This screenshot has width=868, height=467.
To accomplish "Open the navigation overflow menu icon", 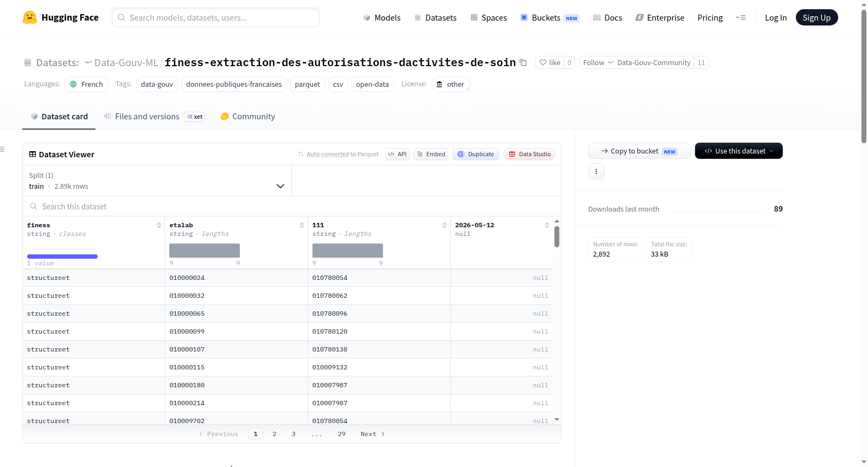I will pos(741,17).
